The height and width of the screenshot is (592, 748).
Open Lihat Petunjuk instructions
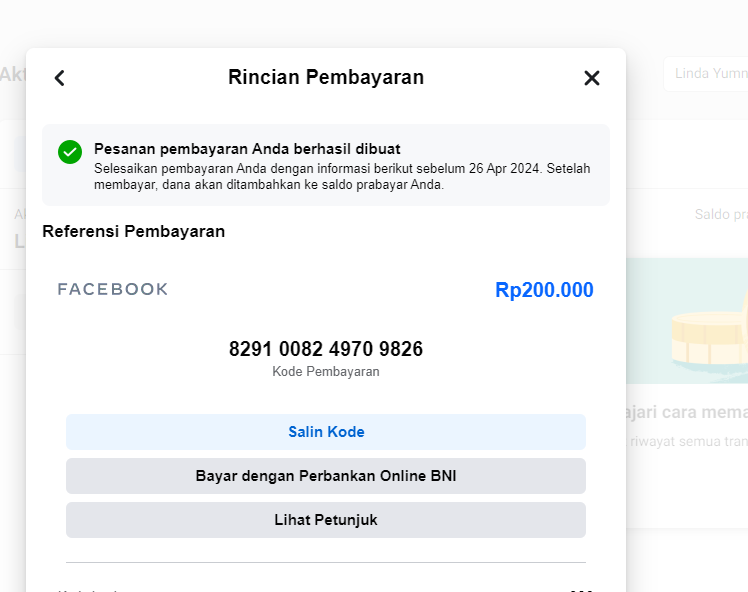pos(326,520)
